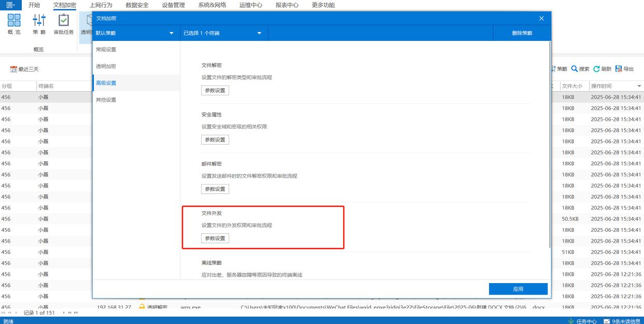Open the 任务中心 download icon in status bar
Image resolution: width=644 pixels, height=324 pixels.
coord(571,321)
